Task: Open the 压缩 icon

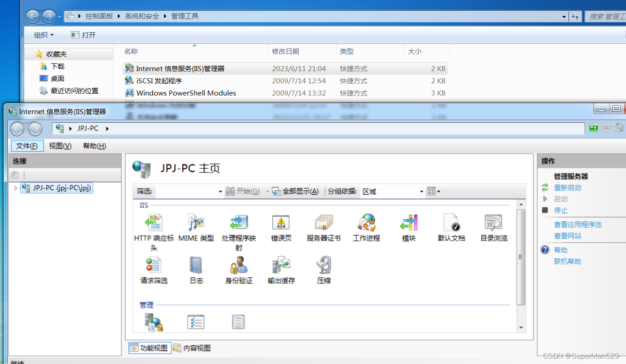Action: (x=324, y=265)
